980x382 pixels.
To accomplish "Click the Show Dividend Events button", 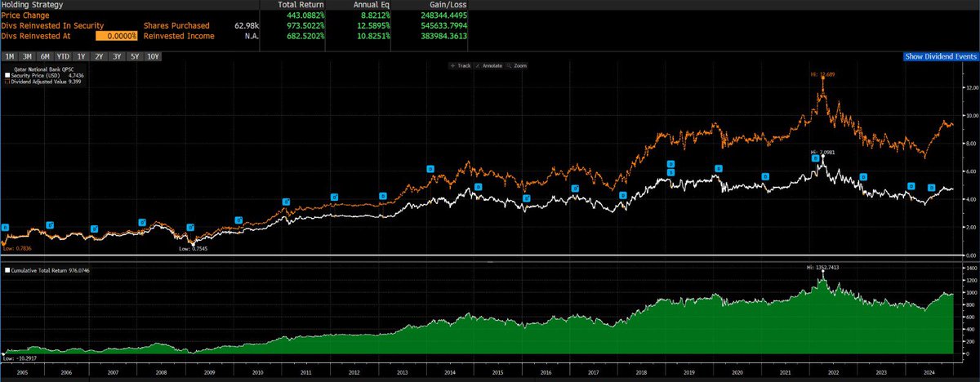I will pyautogui.click(x=942, y=57).
